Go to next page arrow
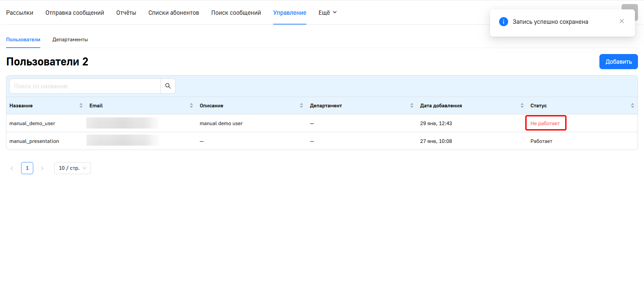Image resolution: width=644 pixels, height=306 pixels. click(42, 168)
